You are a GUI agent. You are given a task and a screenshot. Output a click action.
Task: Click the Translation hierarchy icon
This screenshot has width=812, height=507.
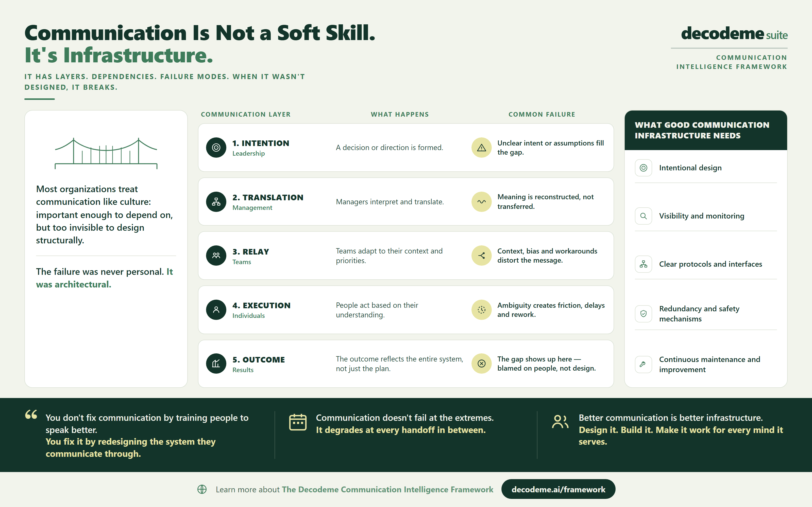click(216, 202)
